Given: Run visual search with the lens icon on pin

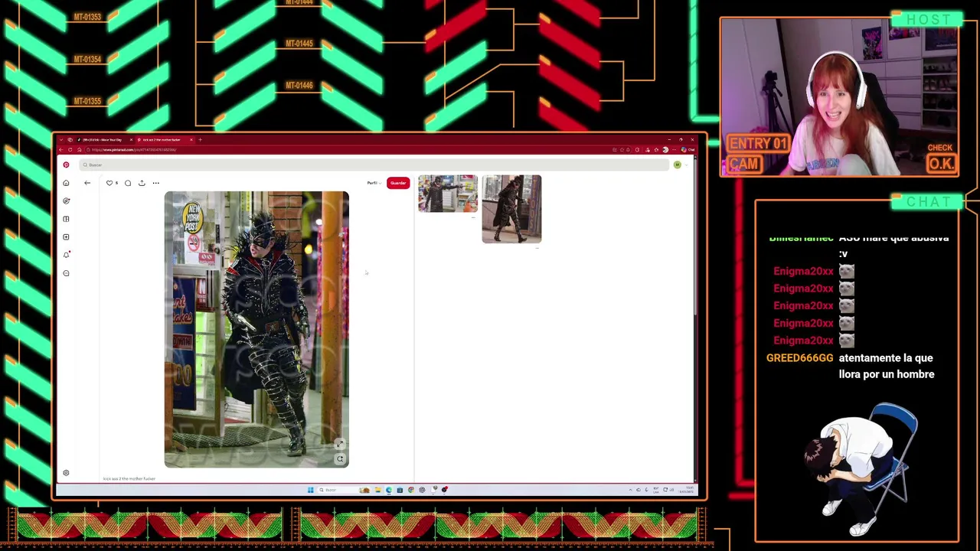Looking at the screenshot, I should tap(340, 459).
